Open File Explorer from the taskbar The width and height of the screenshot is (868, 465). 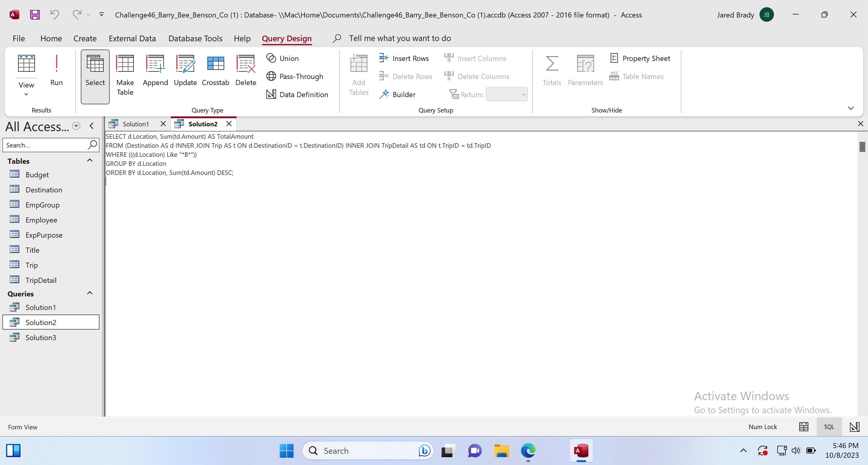[x=502, y=451]
